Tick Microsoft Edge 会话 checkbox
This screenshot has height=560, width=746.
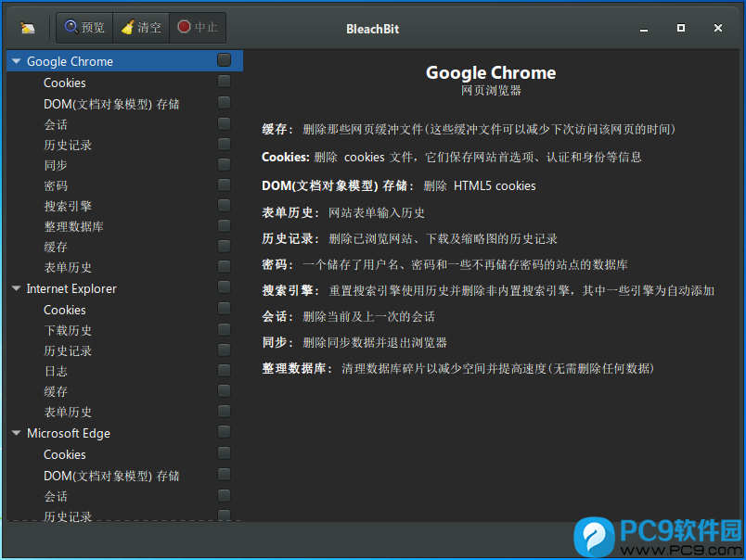coord(225,495)
